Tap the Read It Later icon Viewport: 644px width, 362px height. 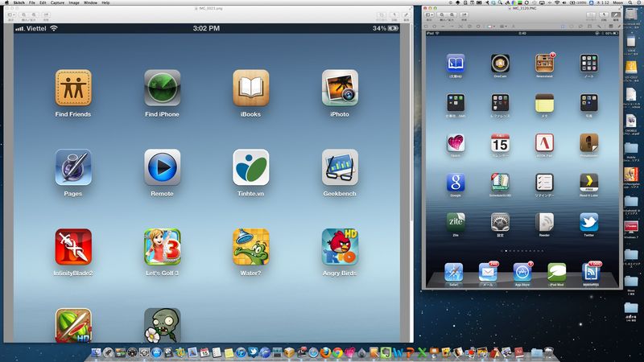coord(588,183)
